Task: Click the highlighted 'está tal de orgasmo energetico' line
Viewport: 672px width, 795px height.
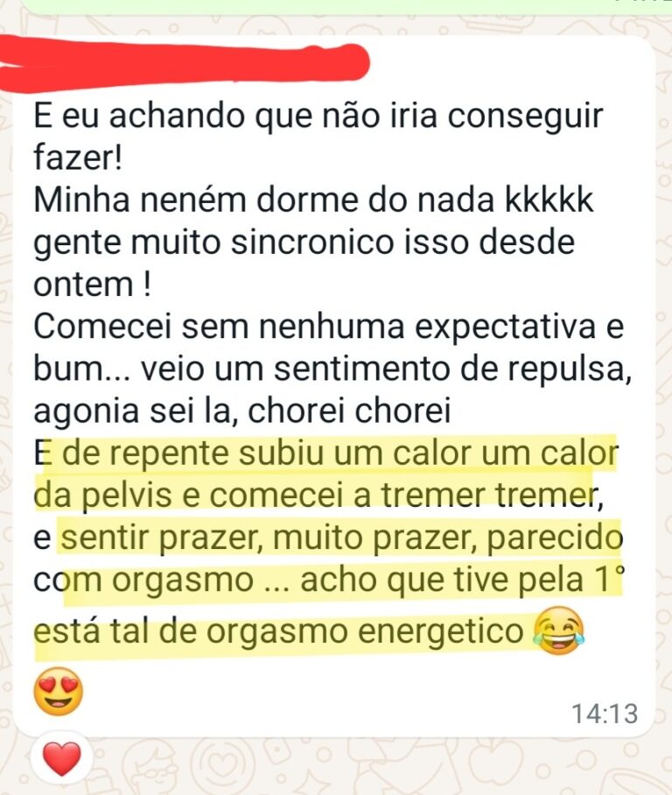Action: coord(278,631)
